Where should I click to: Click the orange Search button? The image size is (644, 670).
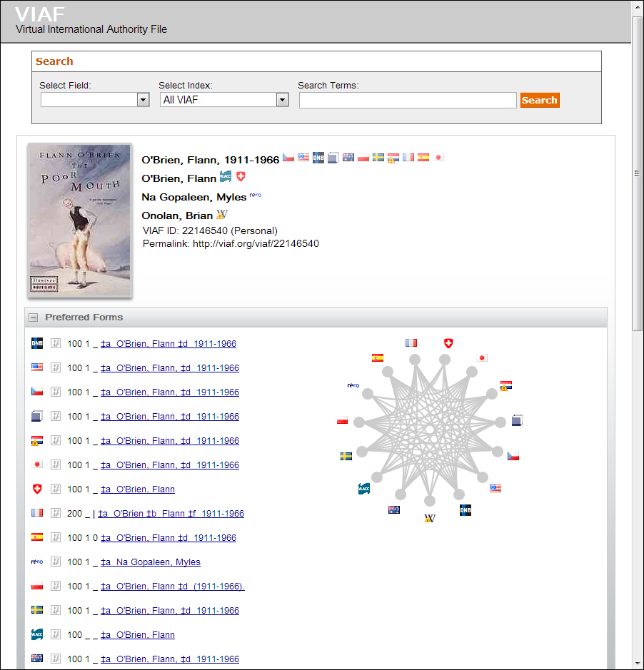tap(539, 100)
